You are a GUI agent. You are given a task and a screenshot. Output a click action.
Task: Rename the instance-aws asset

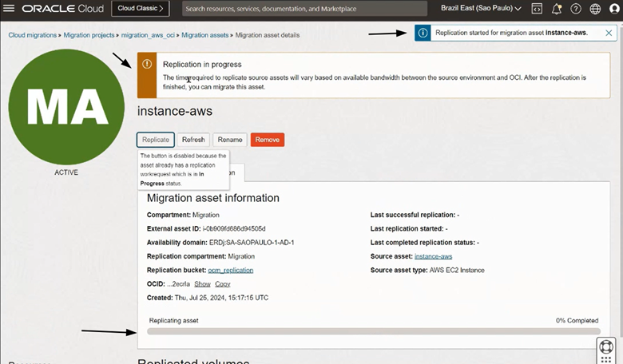point(229,140)
